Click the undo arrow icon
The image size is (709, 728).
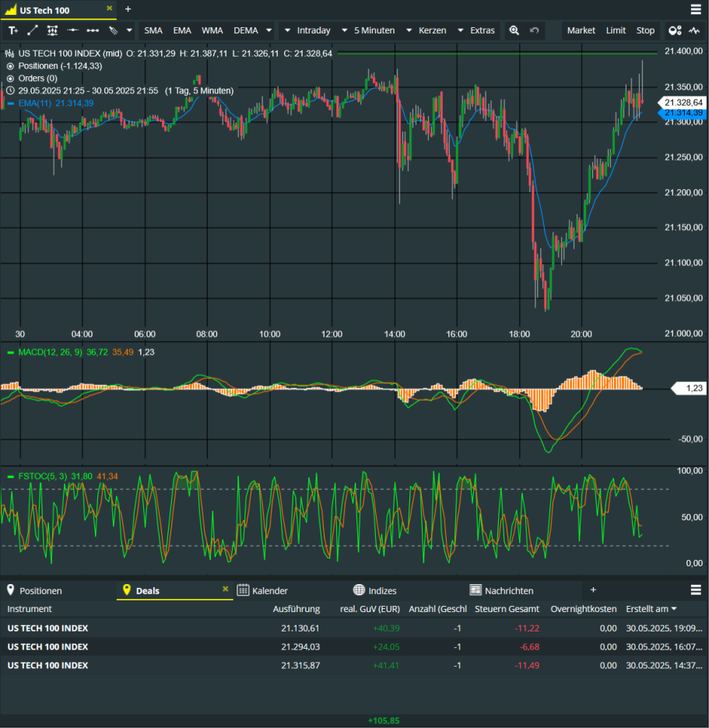pyautogui.click(x=535, y=30)
